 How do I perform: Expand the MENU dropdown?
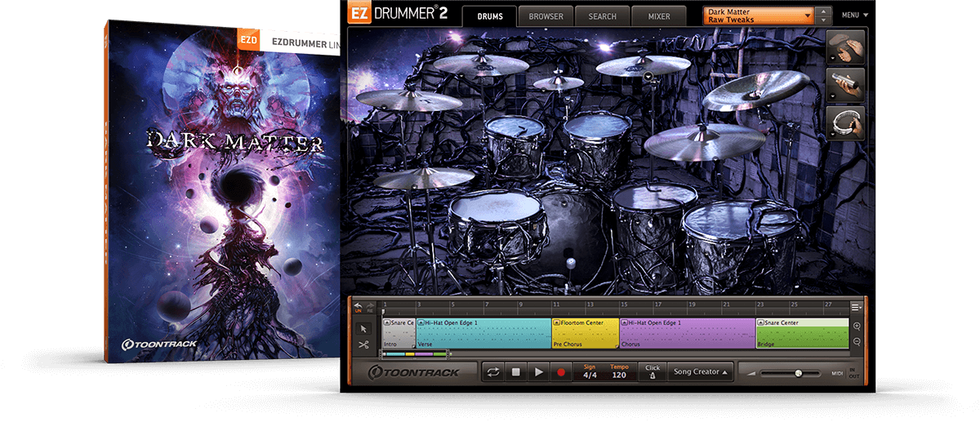click(x=855, y=15)
